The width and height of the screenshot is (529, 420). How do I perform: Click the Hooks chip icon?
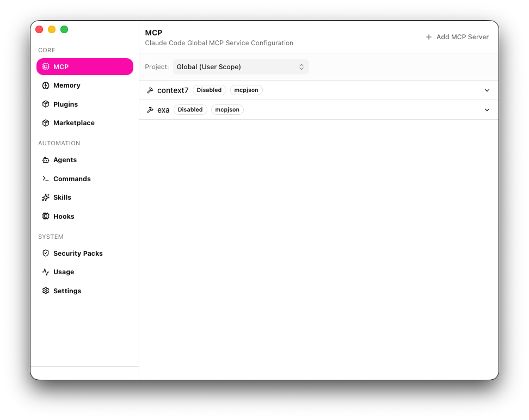[x=46, y=216]
